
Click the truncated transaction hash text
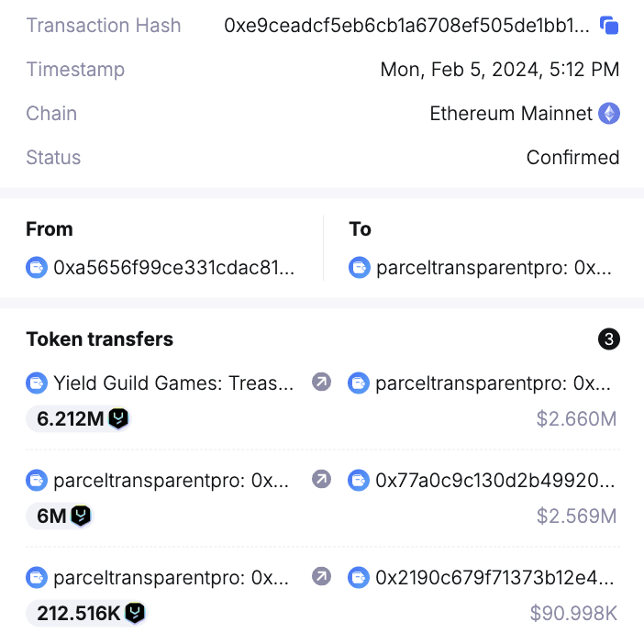click(x=407, y=26)
